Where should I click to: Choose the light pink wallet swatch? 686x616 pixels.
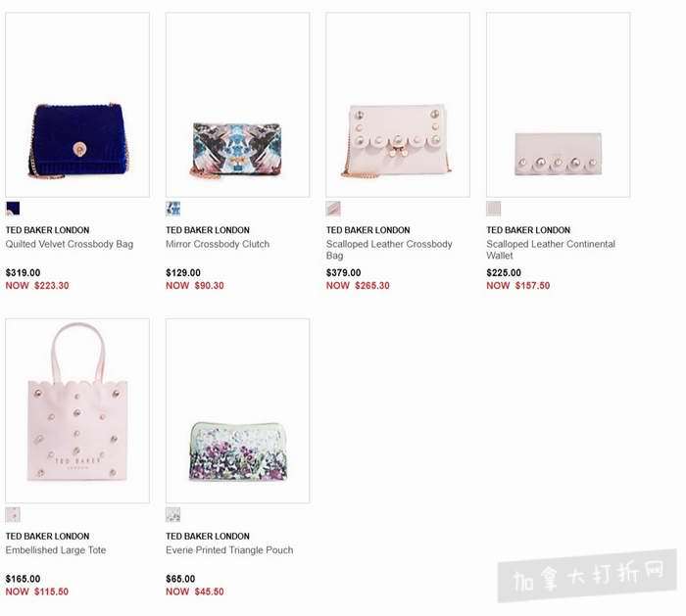494,209
